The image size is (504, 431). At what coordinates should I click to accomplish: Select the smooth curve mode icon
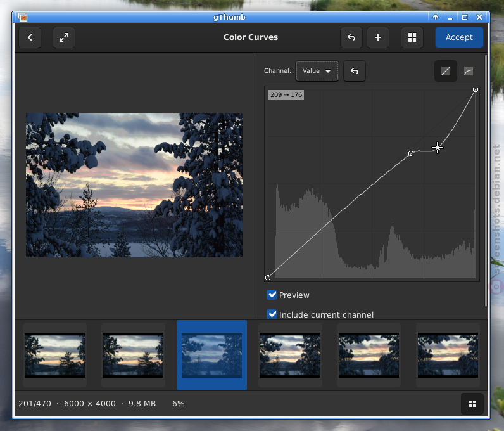coord(469,71)
